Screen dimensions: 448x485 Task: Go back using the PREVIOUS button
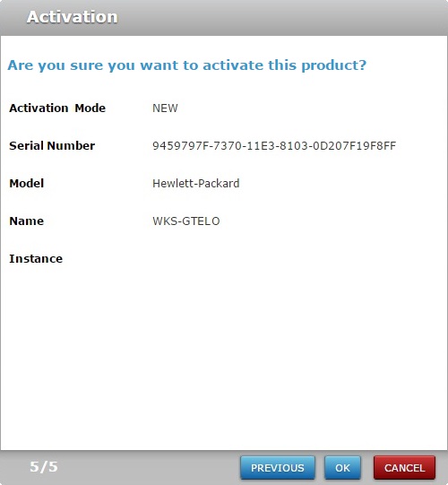click(278, 467)
